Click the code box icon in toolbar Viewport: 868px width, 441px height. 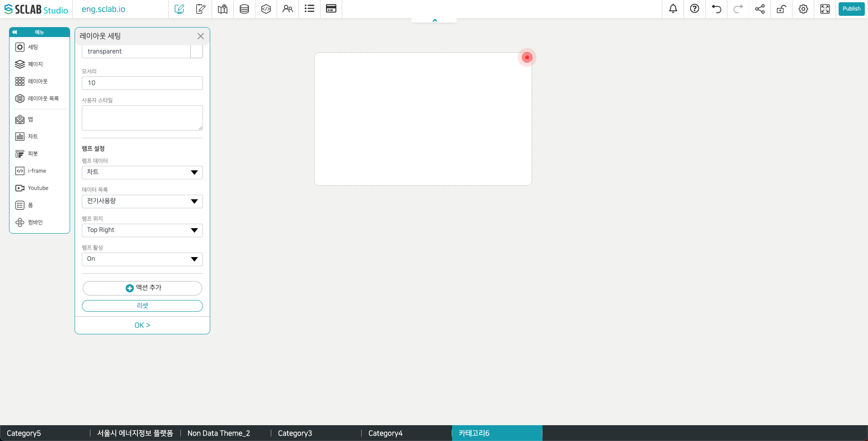coord(266,9)
